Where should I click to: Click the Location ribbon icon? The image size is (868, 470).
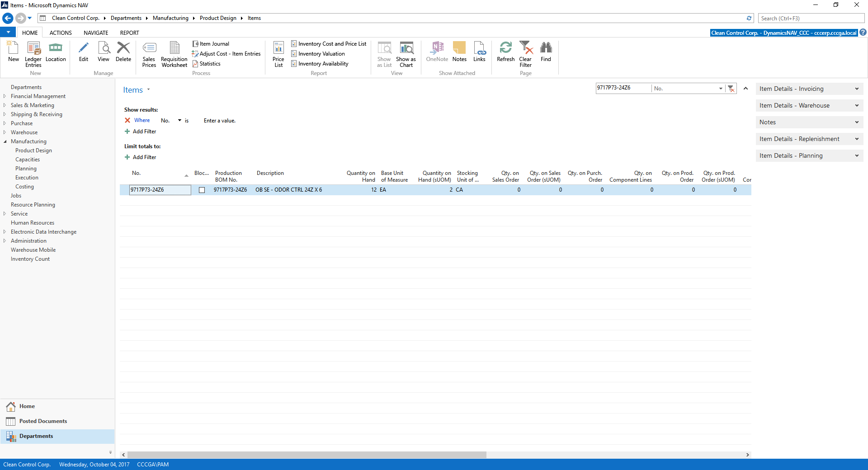click(x=56, y=52)
